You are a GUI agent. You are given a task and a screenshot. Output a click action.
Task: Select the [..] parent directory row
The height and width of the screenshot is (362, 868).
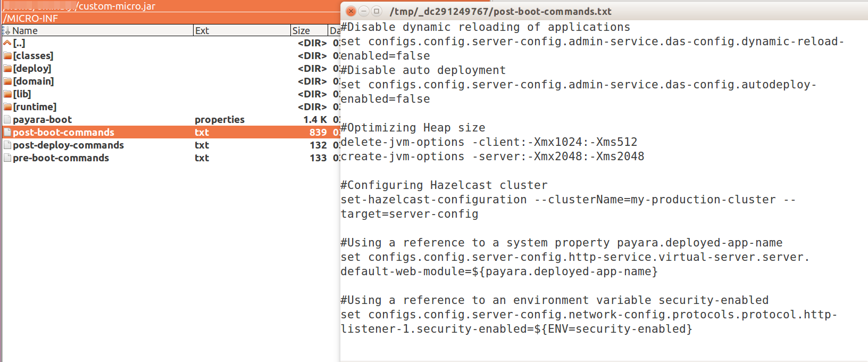(171, 43)
